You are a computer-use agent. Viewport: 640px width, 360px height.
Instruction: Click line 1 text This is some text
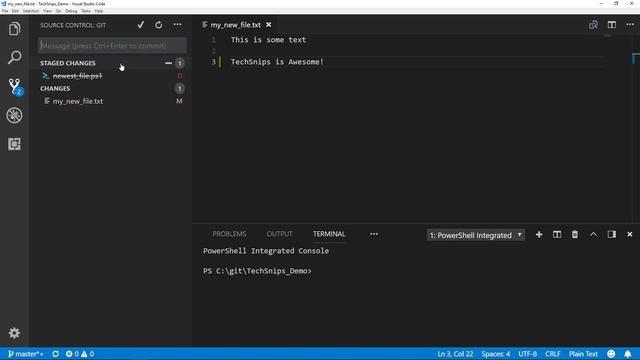click(268, 40)
